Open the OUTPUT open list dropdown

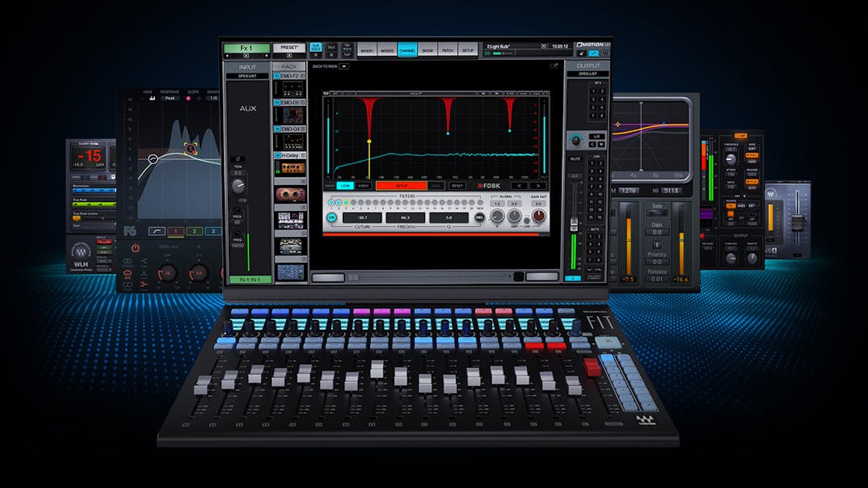586,74
